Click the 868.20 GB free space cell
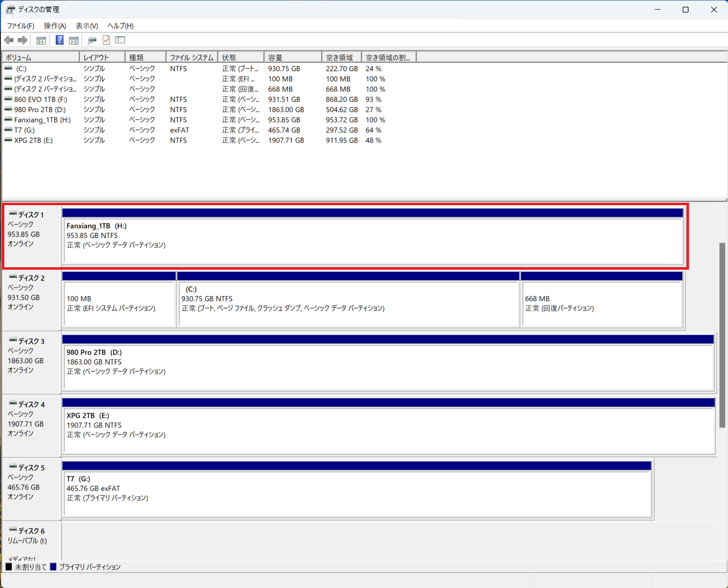The height and width of the screenshot is (588, 728). (x=342, y=99)
